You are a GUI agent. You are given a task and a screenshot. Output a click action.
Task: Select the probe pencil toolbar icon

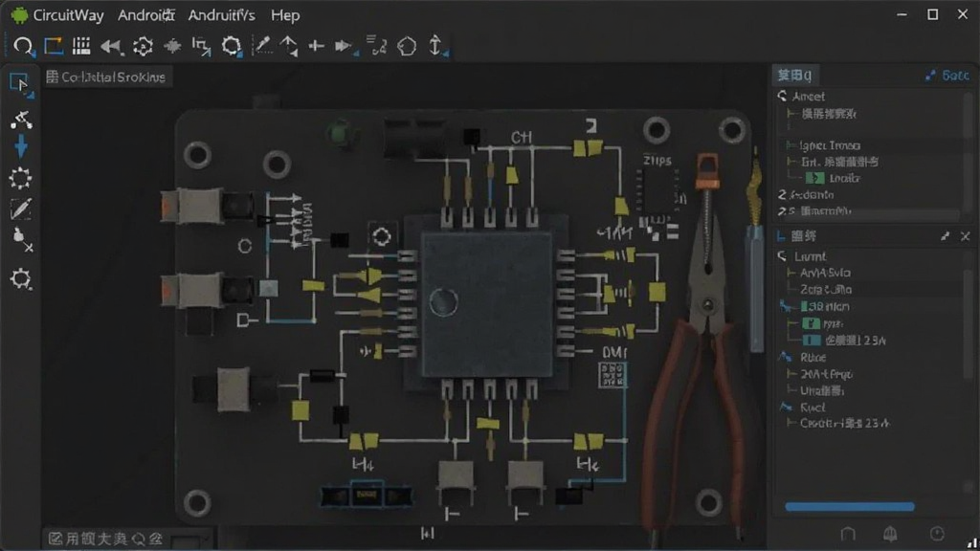(262, 46)
